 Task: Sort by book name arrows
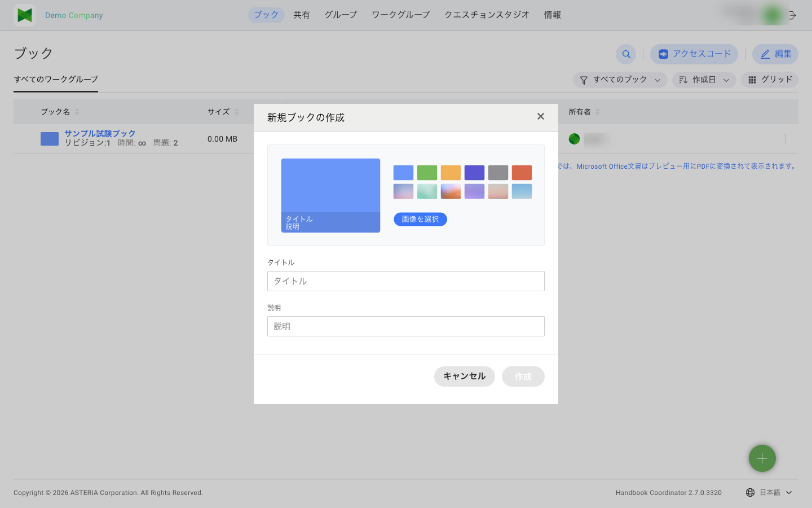[77, 112]
